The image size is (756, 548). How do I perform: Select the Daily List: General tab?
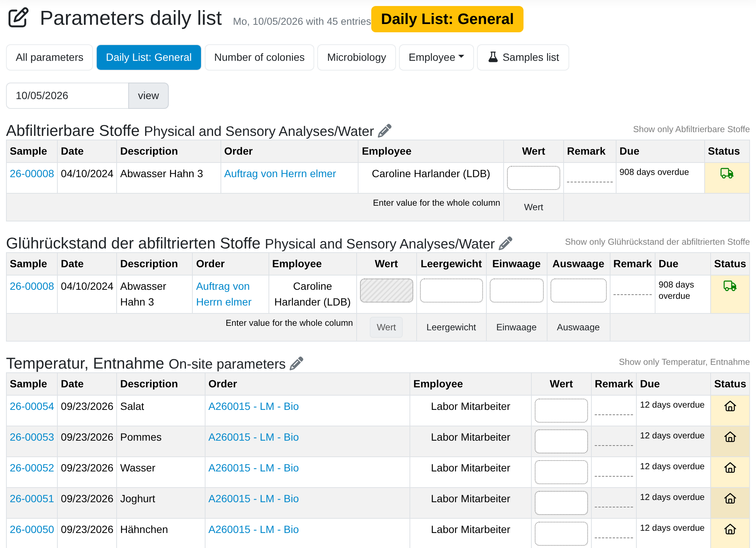149,57
